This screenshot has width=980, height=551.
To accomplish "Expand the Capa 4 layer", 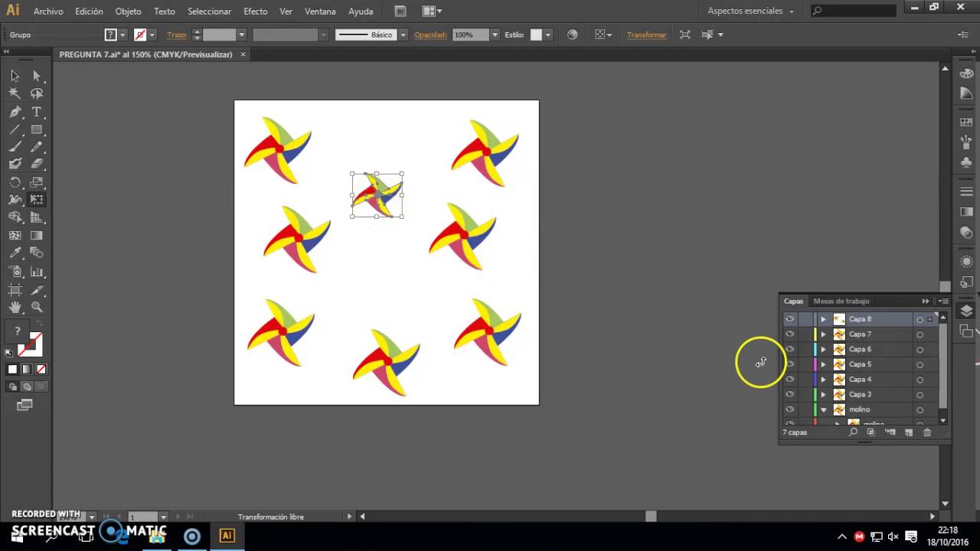I will coord(824,380).
